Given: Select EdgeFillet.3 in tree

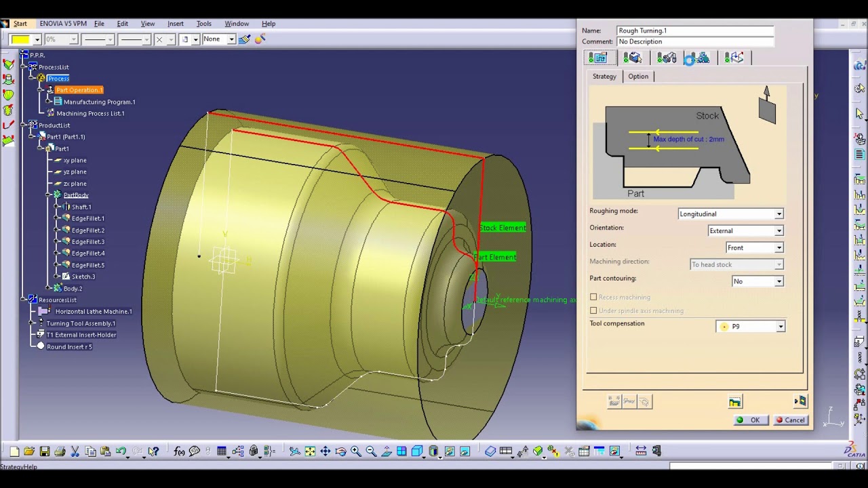Looking at the screenshot, I should point(88,242).
